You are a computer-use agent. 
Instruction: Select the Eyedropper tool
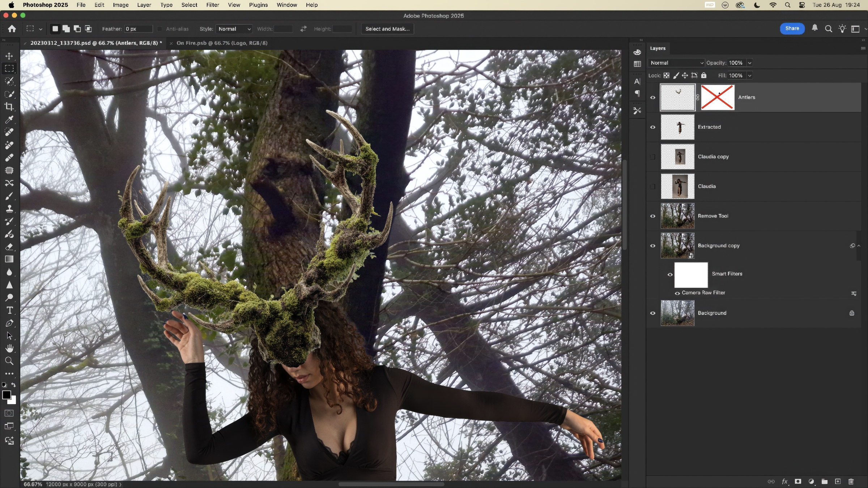click(x=9, y=119)
